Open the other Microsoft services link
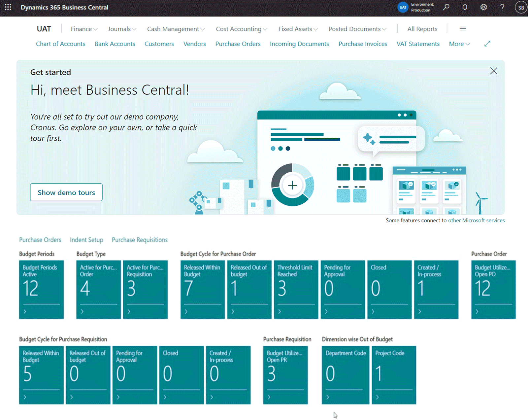The height and width of the screenshot is (420, 528). (476, 220)
